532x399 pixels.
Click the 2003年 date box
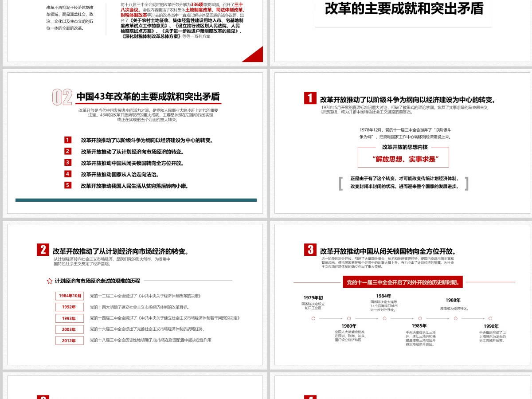tap(70, 329)
